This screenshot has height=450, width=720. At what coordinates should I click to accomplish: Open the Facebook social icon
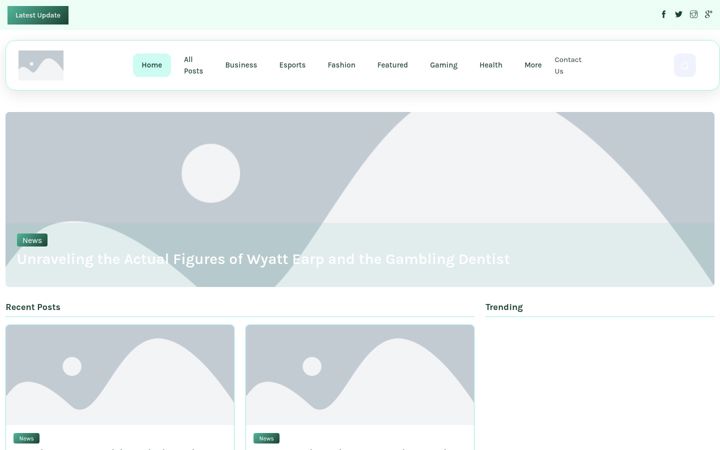tap(664, 14)
